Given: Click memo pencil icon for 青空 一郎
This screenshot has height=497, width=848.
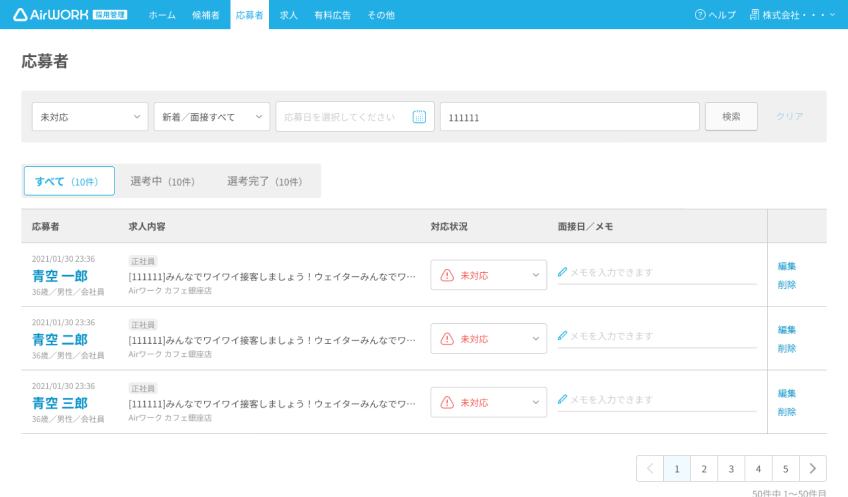Looking at the screenshot, I should pyautogui.click(x=562, y=272).
